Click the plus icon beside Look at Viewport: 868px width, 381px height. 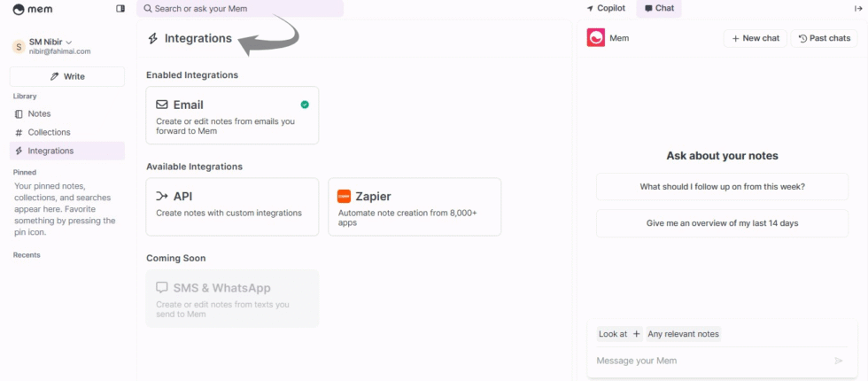click(637, 334)
